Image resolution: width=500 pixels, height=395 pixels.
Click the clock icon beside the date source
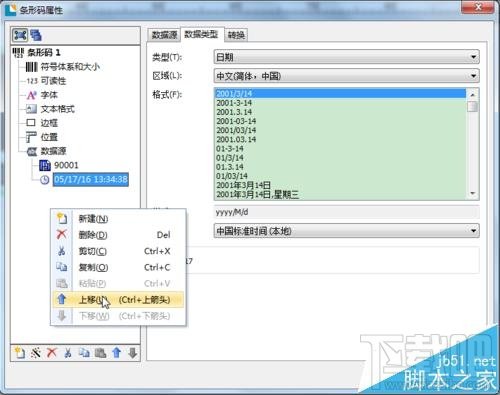click(45, 180)
